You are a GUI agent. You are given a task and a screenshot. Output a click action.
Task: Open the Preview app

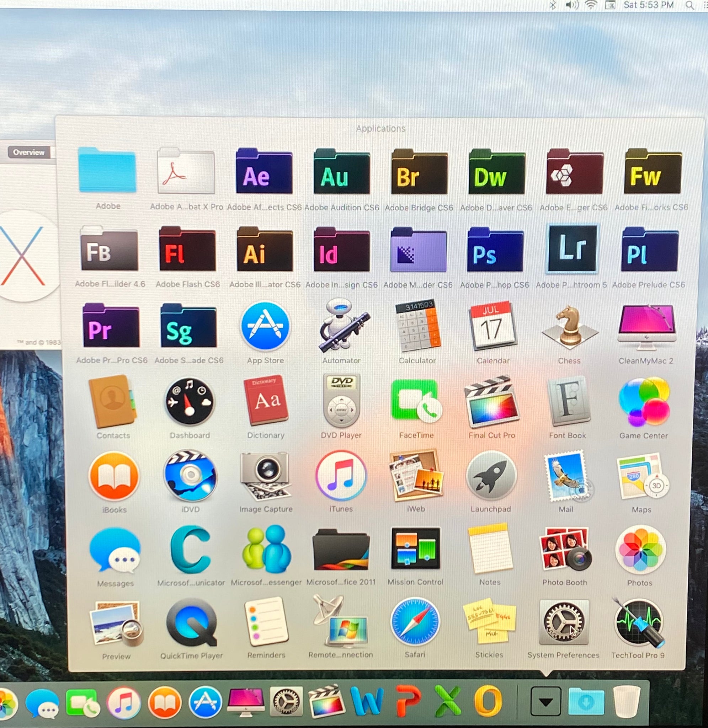[116, 624]
